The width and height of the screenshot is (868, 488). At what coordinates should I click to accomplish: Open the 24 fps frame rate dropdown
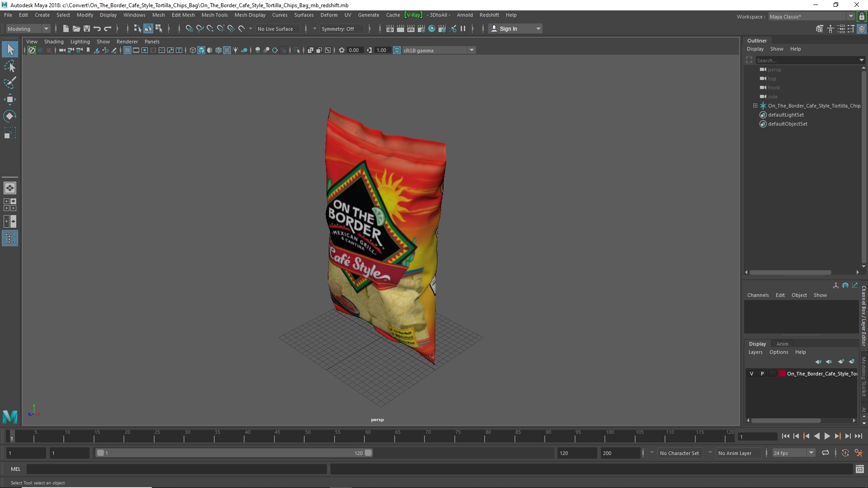(793, 453)
